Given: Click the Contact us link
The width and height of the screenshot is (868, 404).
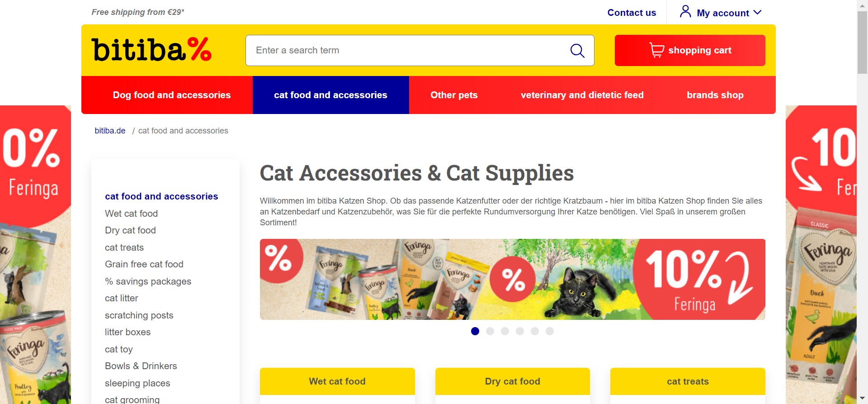Looking at the screenshot, I should [632, 13].
